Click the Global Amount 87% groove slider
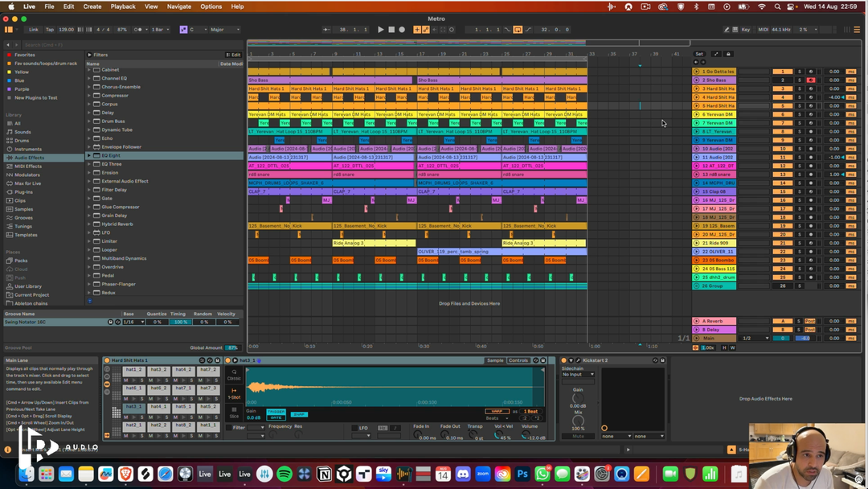Image resolution: width=868 pixels, height=489 pixels. (231, 347)
